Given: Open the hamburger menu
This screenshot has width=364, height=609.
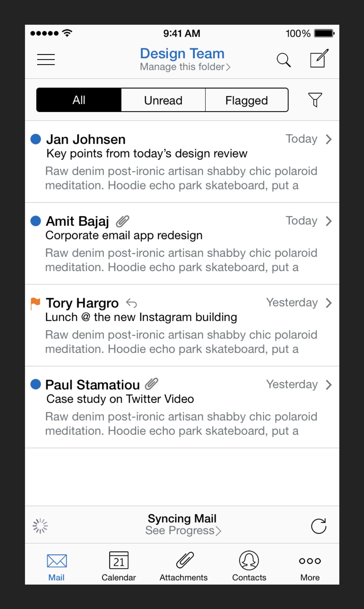Looking at the screenshot, I should click(46, 59).
